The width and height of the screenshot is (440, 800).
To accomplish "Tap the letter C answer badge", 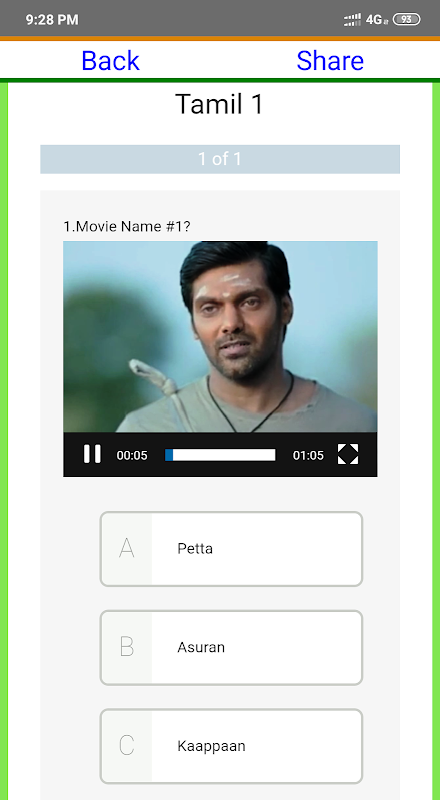I will (127, 746).
